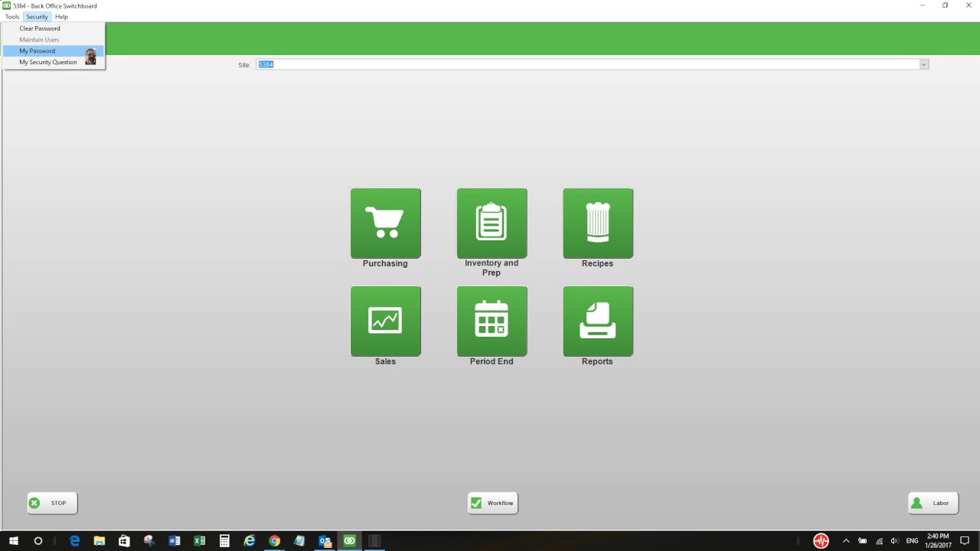Open the Reports printer tile
980x551 pixels.
click(598, 321)
